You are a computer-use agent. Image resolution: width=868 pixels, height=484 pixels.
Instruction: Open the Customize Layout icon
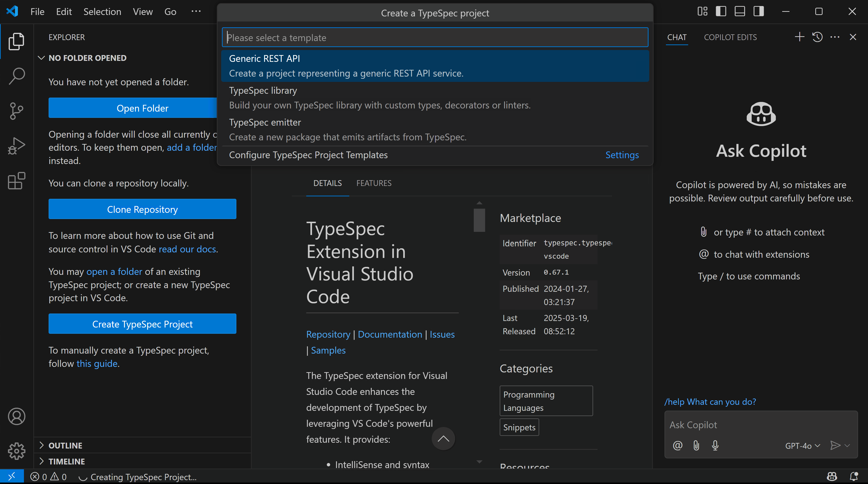pos(702,11)
